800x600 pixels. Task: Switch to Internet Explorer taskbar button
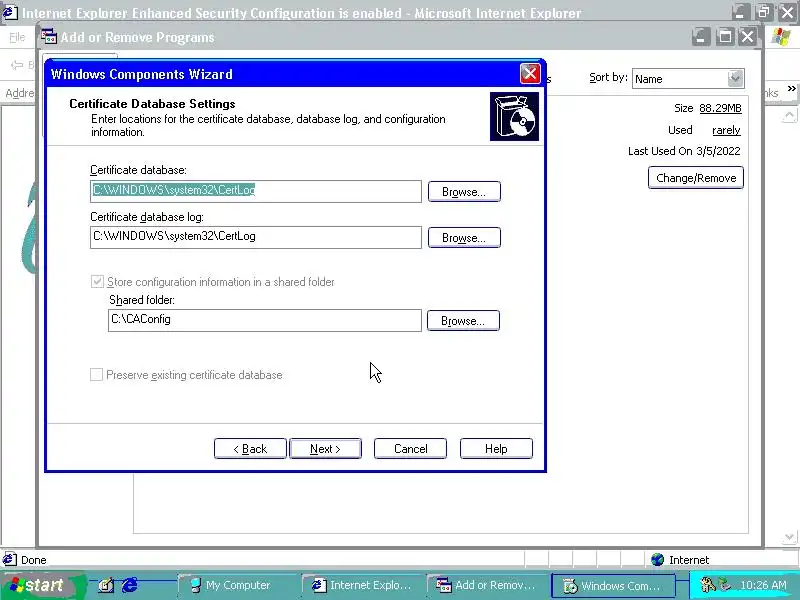[x=363, y=585]
